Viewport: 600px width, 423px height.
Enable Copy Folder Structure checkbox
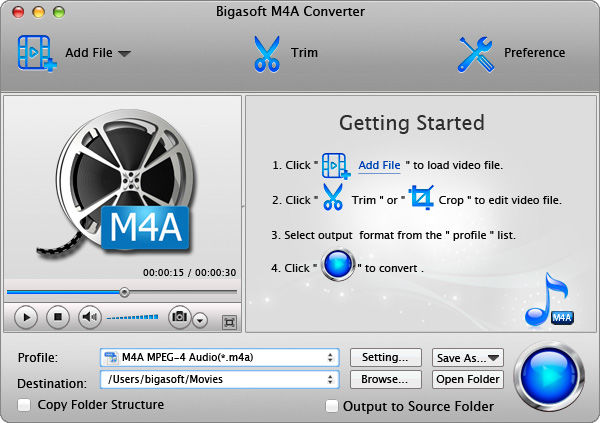(x=25, y=405)
